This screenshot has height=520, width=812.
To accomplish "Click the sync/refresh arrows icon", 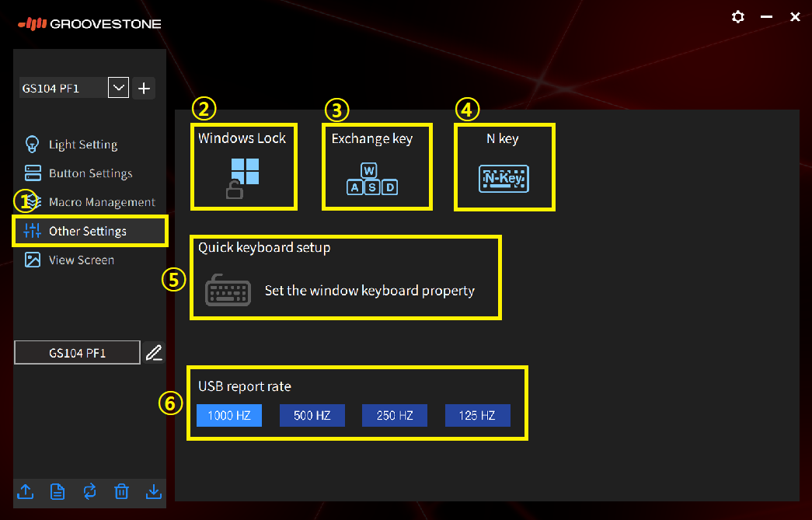I will pyautogui.click(x=89, y=491).
